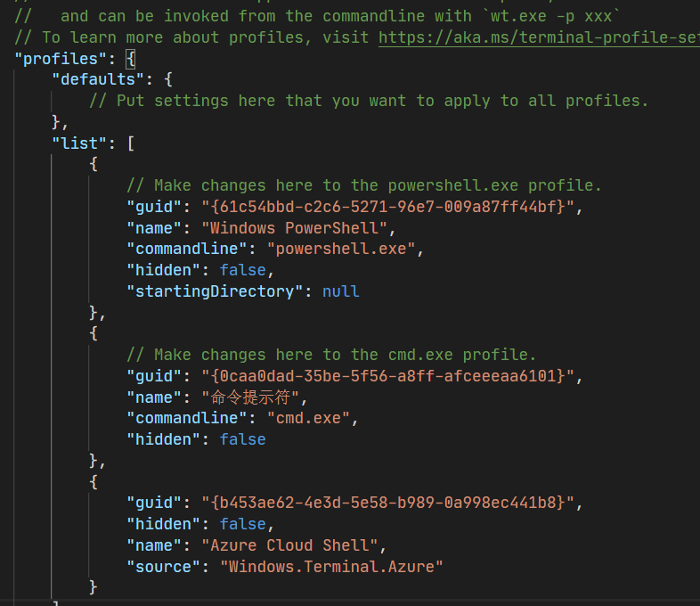Click the null startingDirectory value

pos(340,291)
